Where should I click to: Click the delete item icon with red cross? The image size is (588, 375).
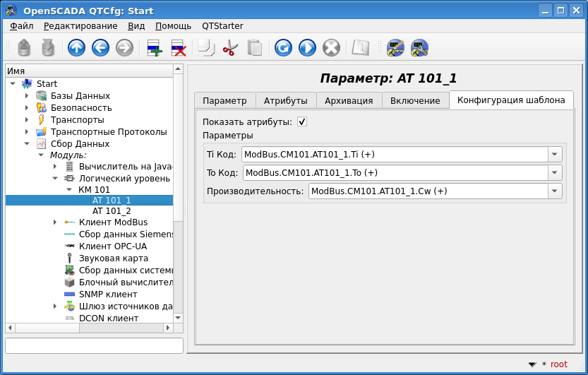[178, 48]
